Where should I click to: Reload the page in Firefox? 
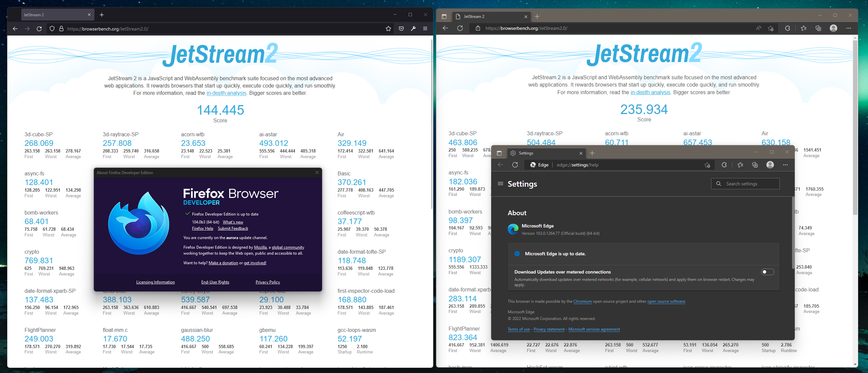39,29
